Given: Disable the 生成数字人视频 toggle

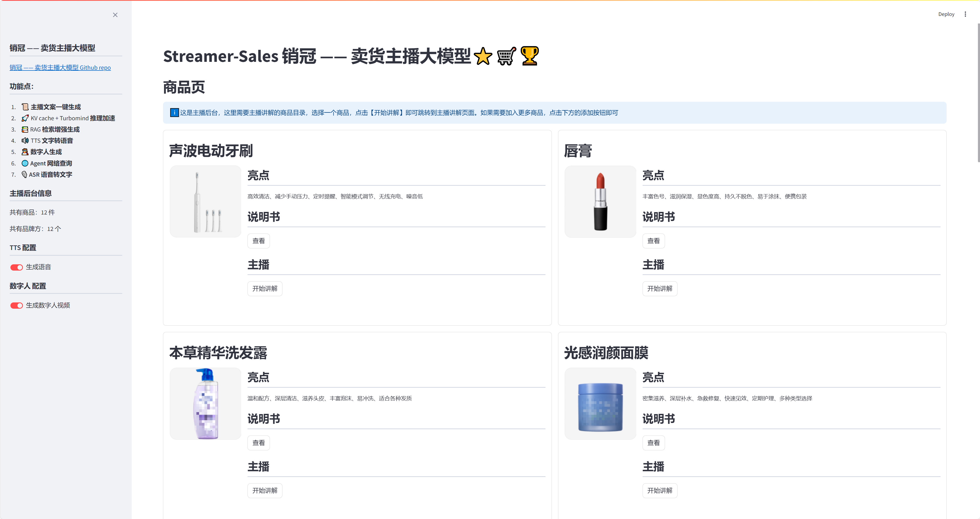Looking at the screenshot, I should tap(16, 305).
